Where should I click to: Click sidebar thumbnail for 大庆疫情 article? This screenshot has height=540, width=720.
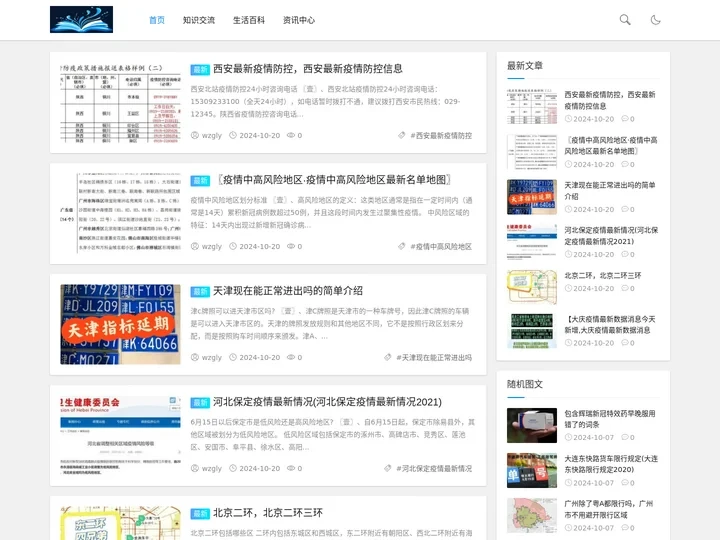coord(532,331)
